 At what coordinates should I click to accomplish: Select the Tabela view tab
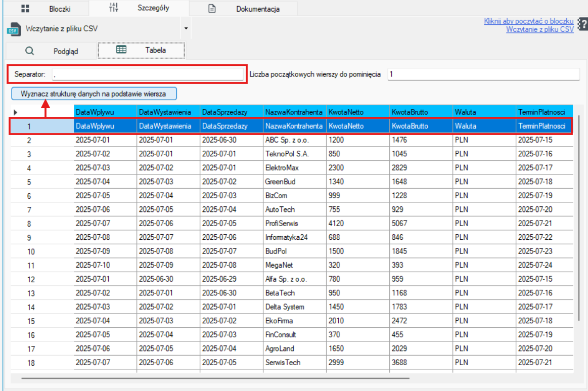(142, 50)
